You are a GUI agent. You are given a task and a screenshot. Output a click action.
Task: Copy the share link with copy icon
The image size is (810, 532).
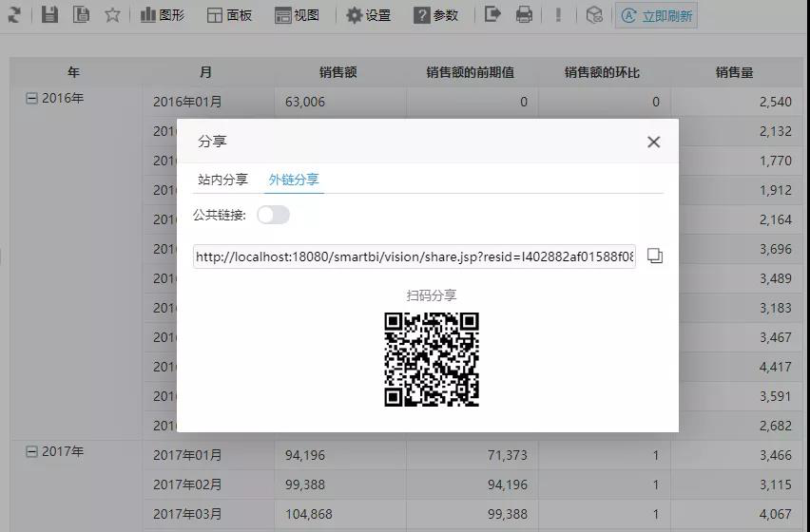(654, 256)
